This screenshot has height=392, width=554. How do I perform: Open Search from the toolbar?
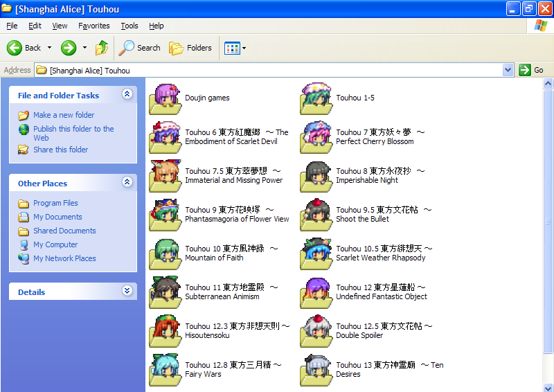(140, 48)
